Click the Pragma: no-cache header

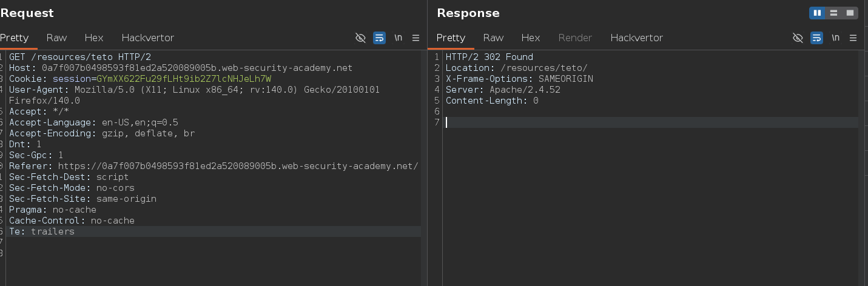click(53, 210)
